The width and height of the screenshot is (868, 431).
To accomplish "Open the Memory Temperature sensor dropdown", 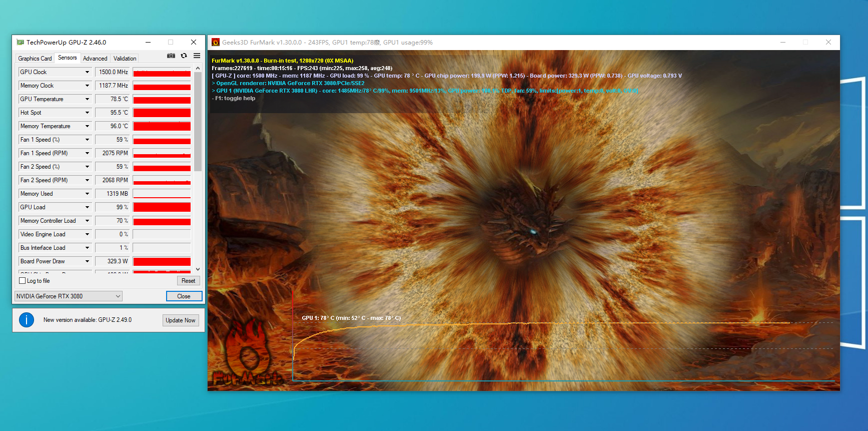I will (87, 126).
